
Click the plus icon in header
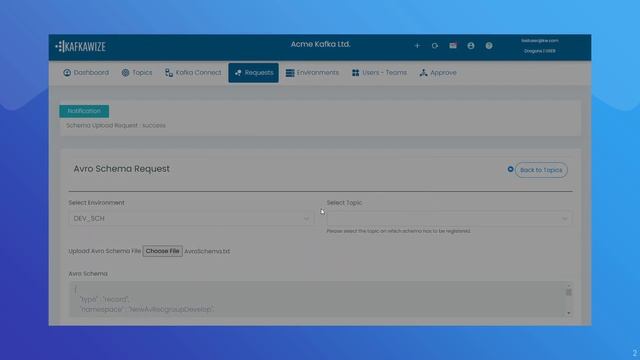(417, 46)
